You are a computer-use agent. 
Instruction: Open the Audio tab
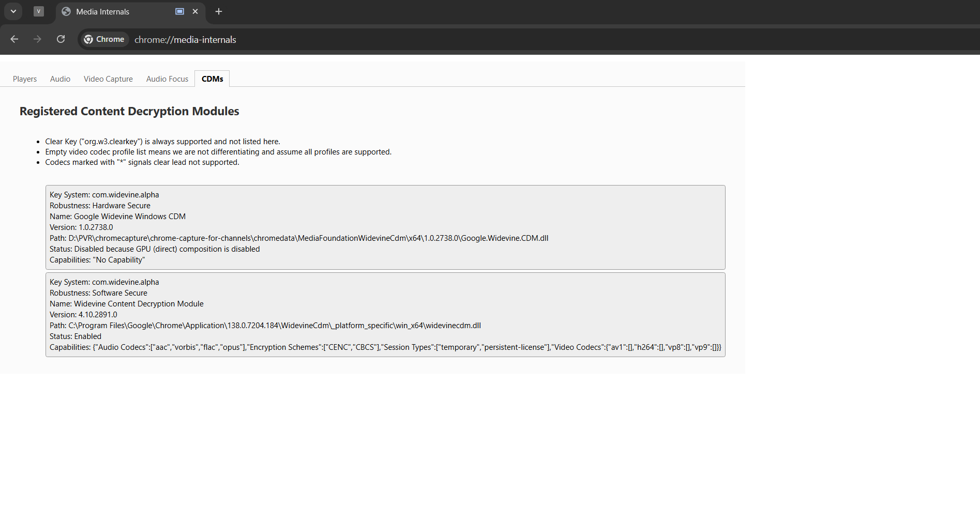click(60, 79)
